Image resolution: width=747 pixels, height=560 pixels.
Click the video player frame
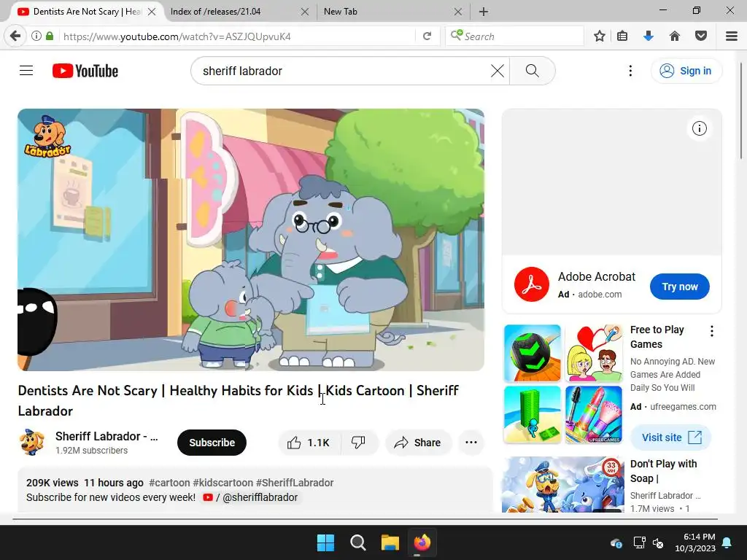point(251,240)
